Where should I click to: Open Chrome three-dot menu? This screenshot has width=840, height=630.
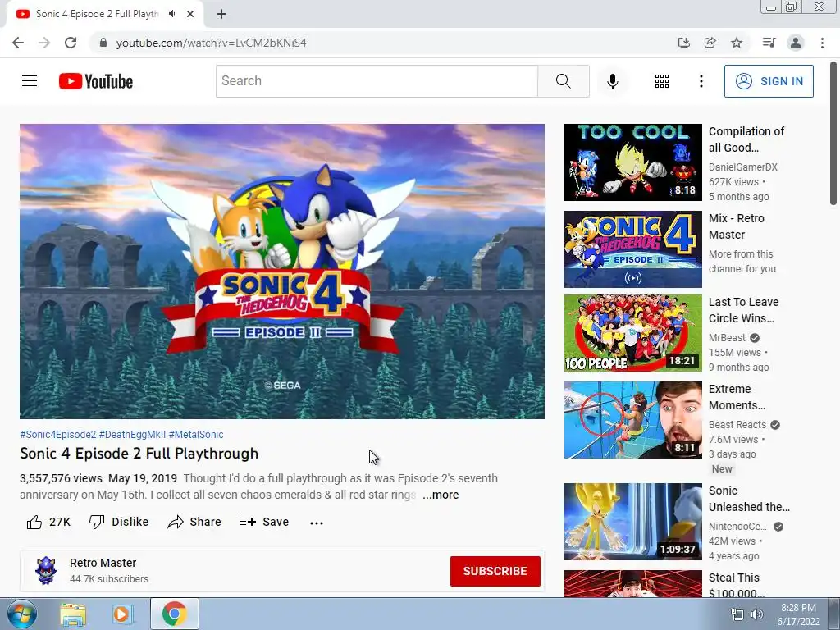822,43
